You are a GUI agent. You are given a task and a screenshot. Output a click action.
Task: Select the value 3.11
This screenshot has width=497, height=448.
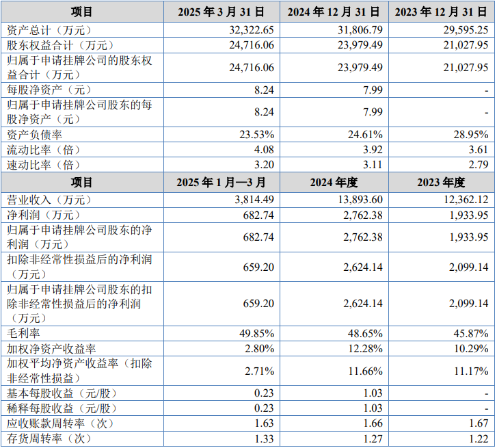point(373,165)
